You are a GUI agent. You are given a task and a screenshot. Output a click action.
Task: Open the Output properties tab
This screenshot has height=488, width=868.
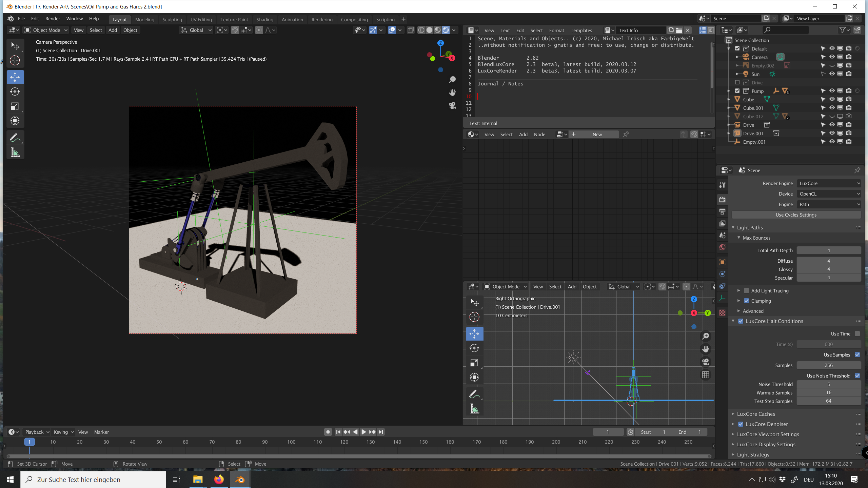(x=722, y=211)
